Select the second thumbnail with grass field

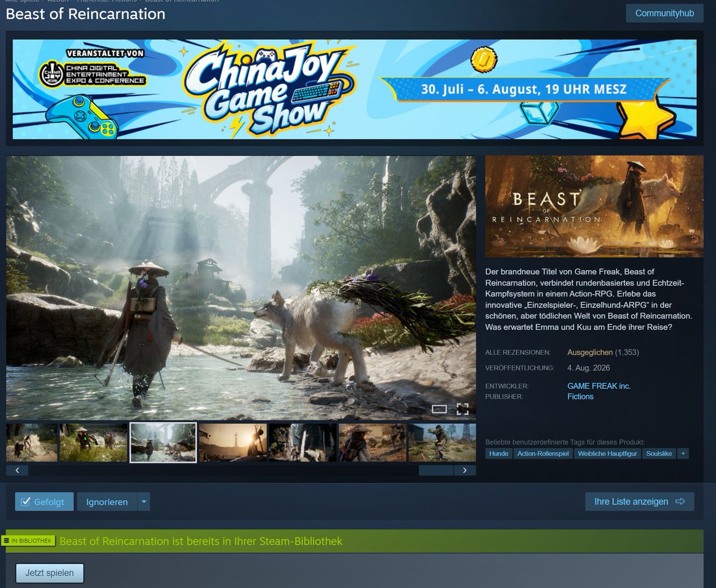94,442
